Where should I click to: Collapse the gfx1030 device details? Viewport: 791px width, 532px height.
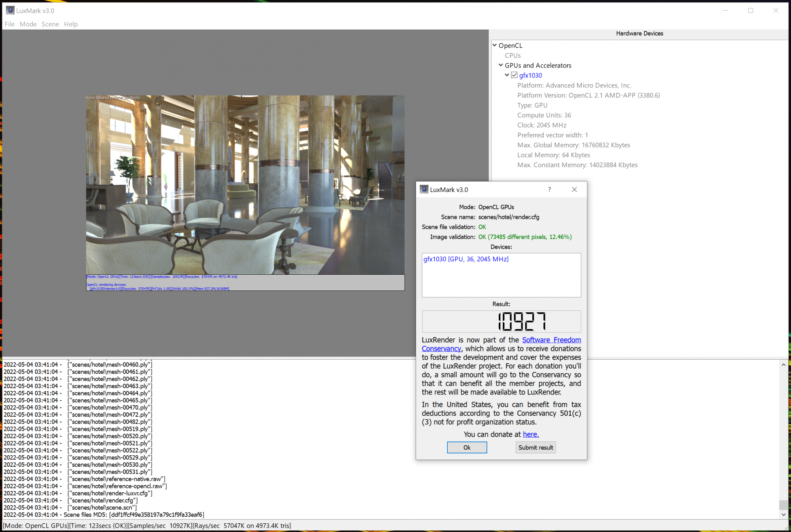(x=507, y=75)
